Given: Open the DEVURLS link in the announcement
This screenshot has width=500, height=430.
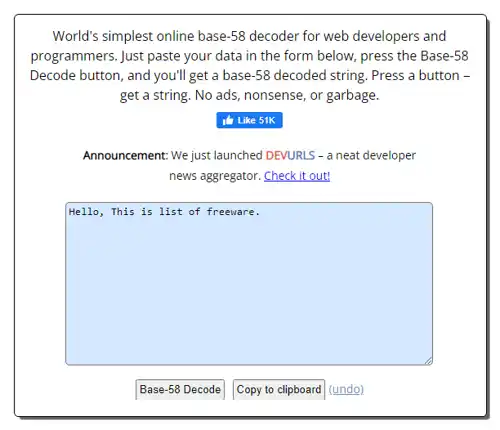Looking at the screenshot, I should 290,155.
